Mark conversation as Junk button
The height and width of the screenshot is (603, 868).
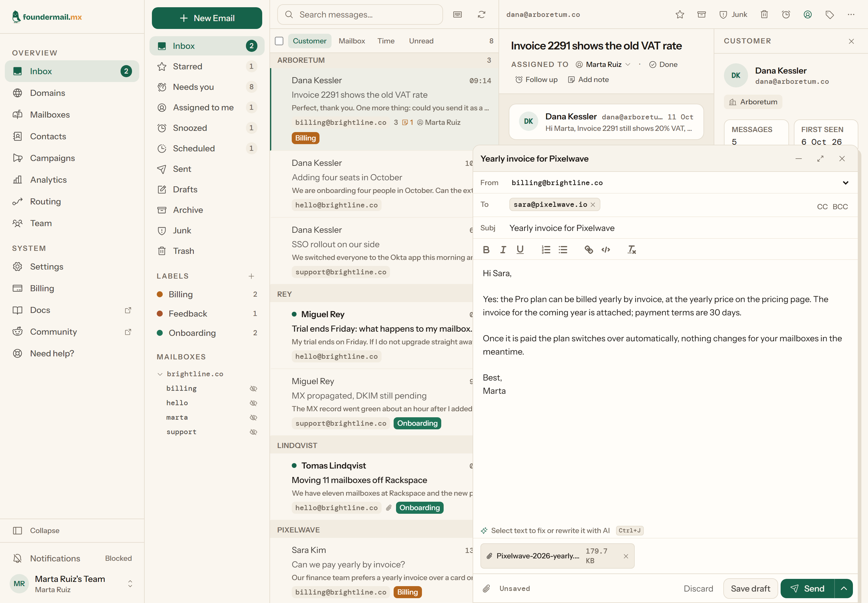(733, 15)
